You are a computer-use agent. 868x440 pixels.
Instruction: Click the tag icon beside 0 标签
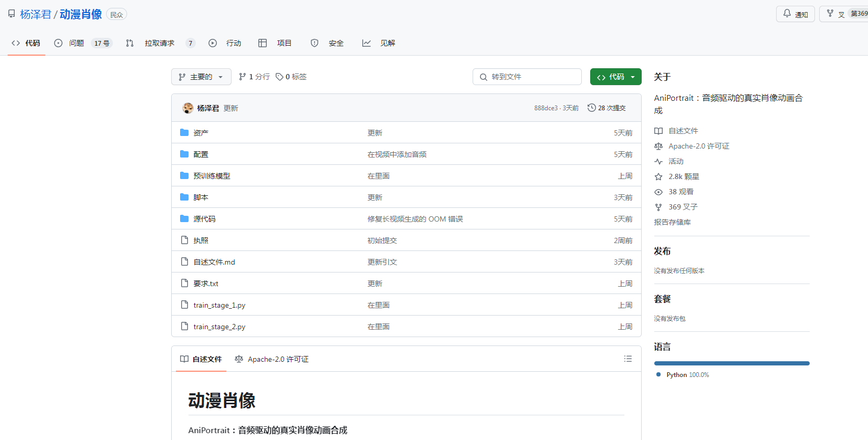pos(279,77)
